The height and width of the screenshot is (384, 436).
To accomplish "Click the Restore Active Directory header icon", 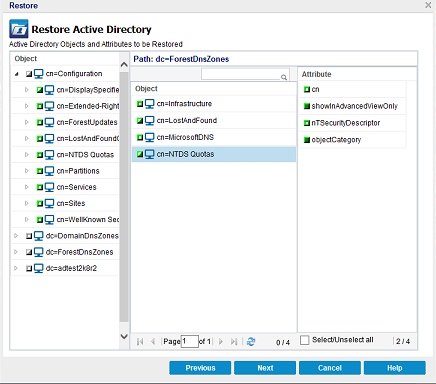I will pos(19,29).
